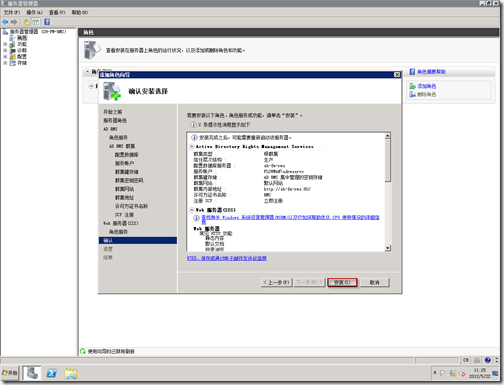Open the 文件(F) menu
The image size is (504, 385).
pos(12,12)
